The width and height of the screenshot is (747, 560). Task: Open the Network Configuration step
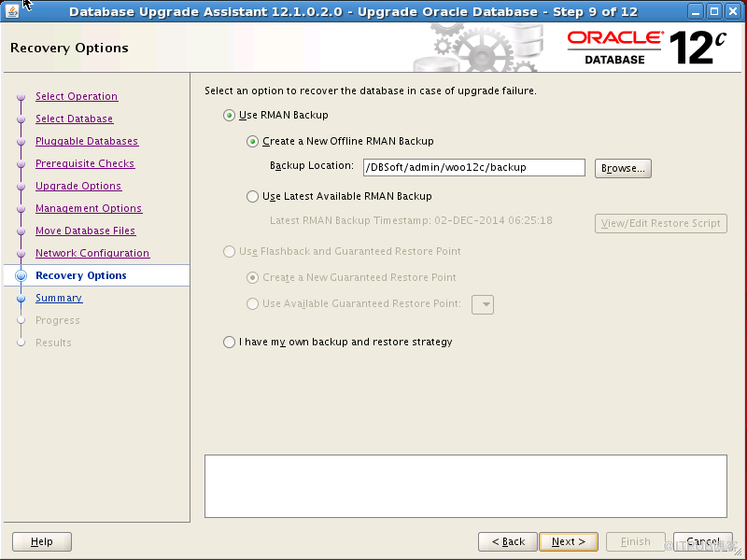(92, 253)
